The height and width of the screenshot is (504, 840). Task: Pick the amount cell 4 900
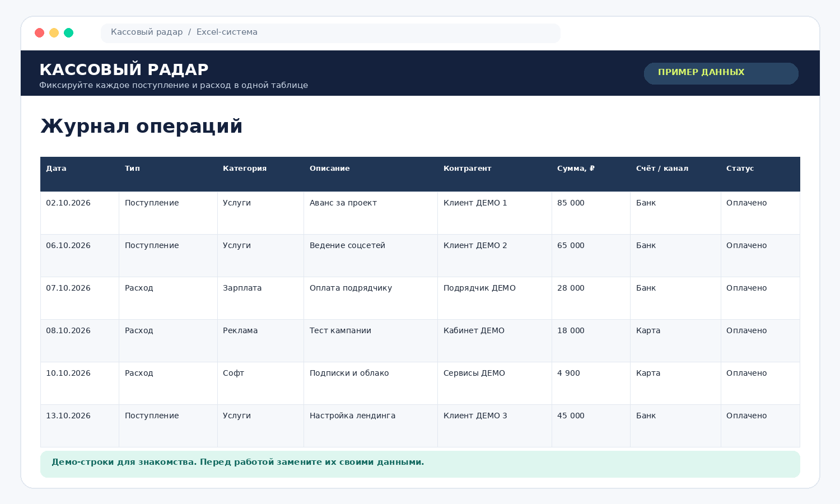[x=591, y=383]
